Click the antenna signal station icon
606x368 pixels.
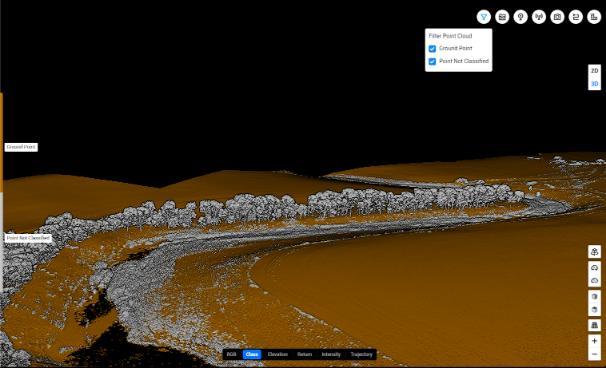click(539, 17)
